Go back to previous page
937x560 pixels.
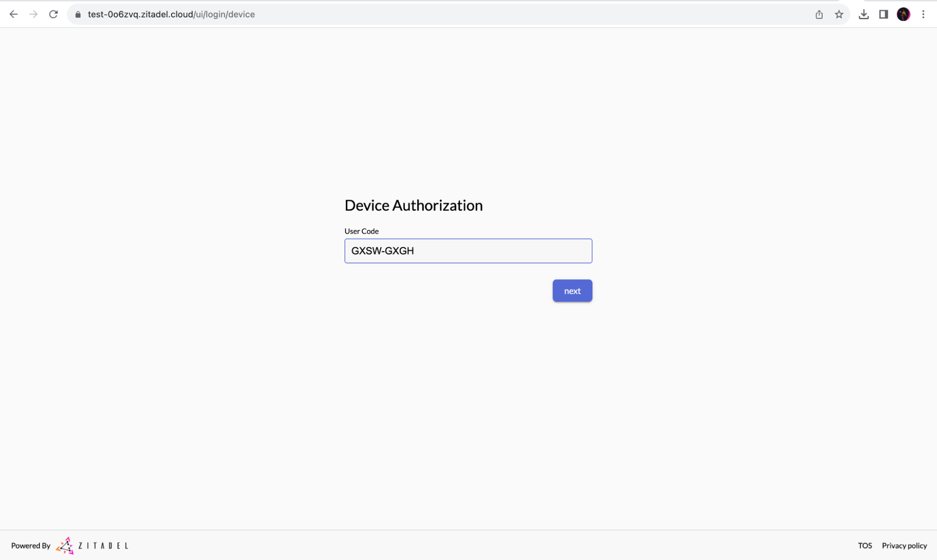[14, 14]
